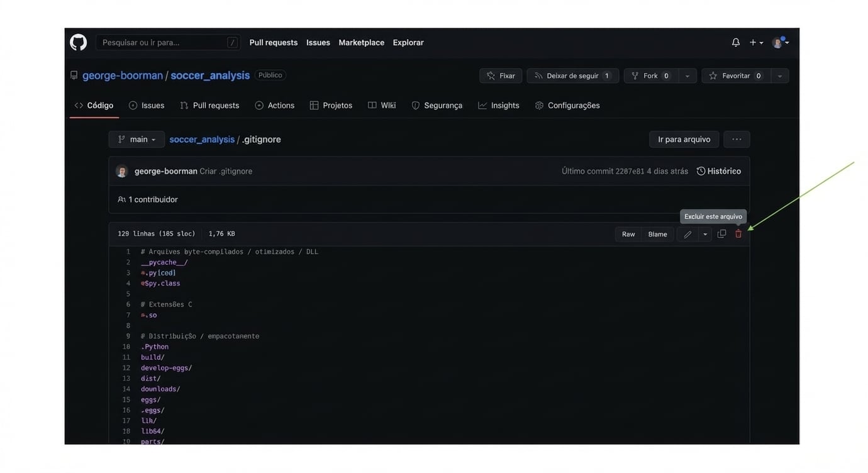Image resolution: width=868 pixels, height=473 pixels.
Task: Expand the edit options arrow beside the pencil
Action: [705, 234]
